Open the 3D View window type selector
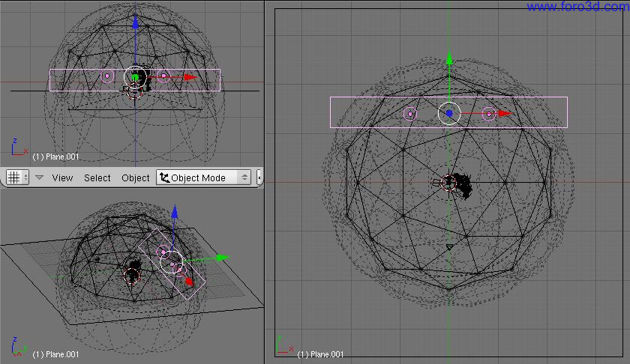This screenshot has height=364, width=630. coord(17,178)
